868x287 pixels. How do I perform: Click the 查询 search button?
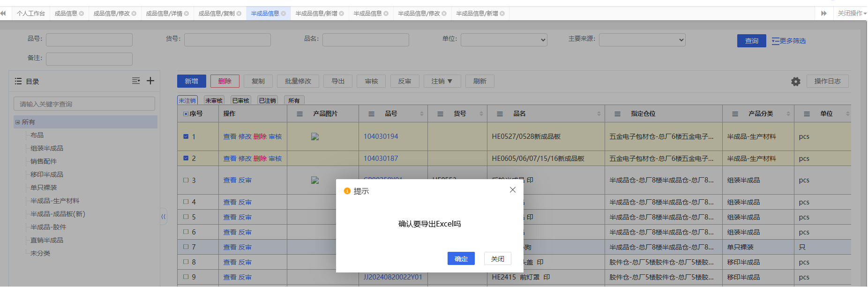tap(752, 41)
